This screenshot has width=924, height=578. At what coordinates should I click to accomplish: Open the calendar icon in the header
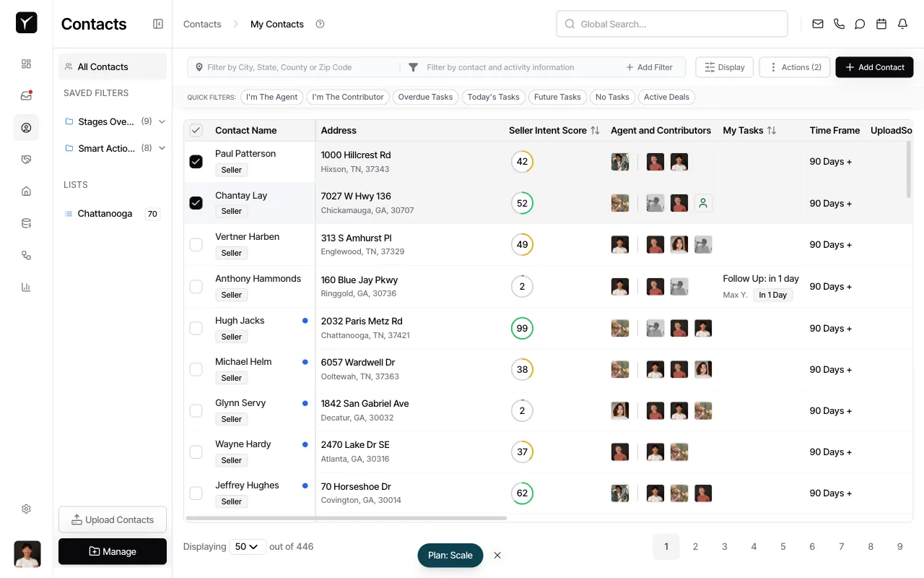(x=881, y=24)
